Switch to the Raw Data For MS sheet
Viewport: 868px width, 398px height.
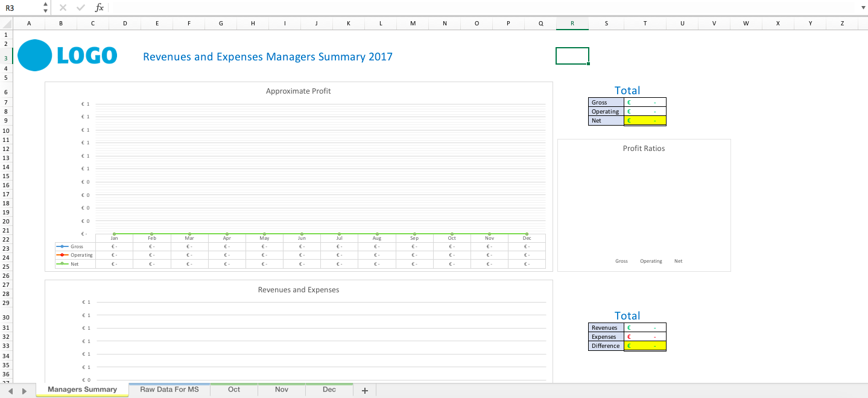tap(168, 390)
